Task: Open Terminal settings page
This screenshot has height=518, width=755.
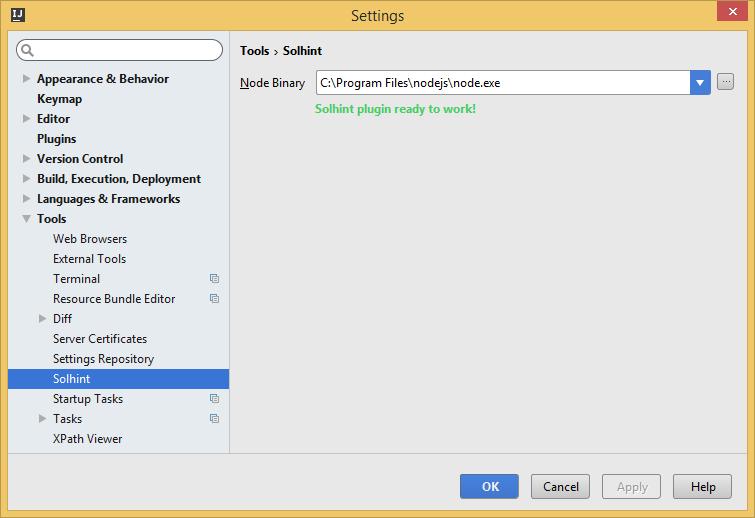Action: (77, 279)
